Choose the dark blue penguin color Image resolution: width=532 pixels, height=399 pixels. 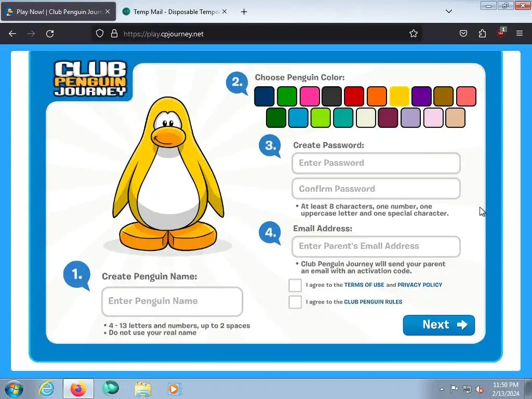[x=264, y=96]
